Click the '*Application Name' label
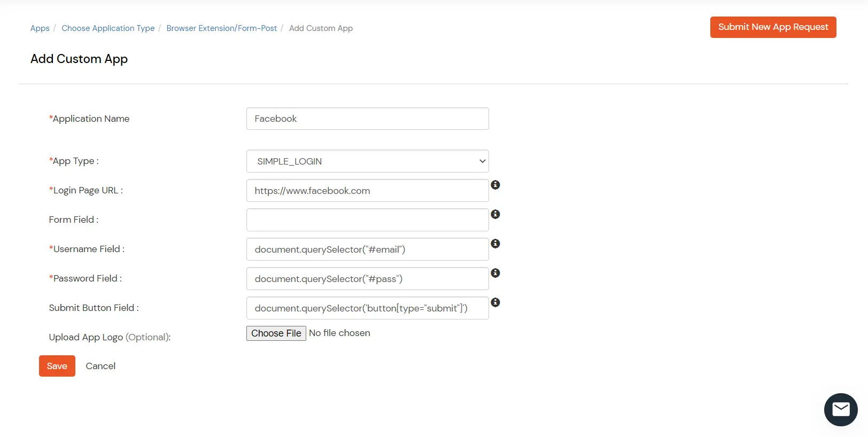The height and width of the screenshot is (437, 868). click(89, 119)
